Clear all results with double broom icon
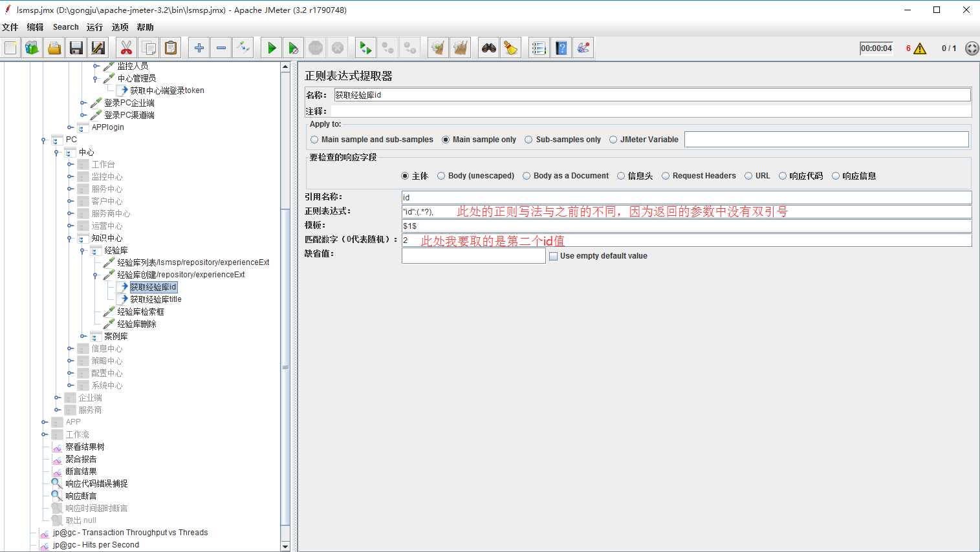 [461, 48]
